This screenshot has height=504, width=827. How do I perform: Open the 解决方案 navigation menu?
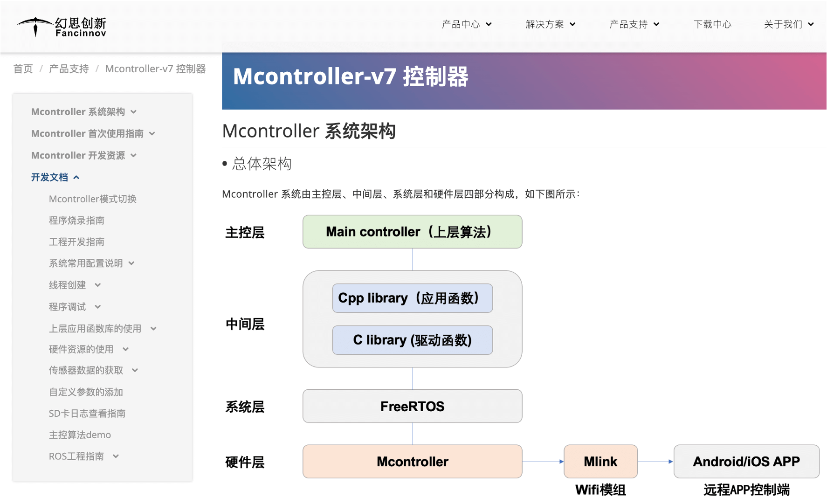click(551, 24)
